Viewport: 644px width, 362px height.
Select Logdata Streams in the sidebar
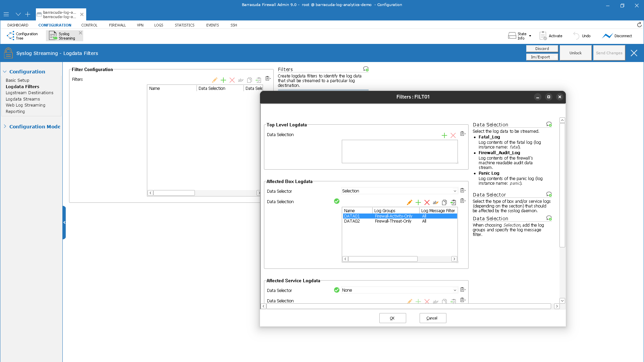pyautogui.click(x=23, y=99)
